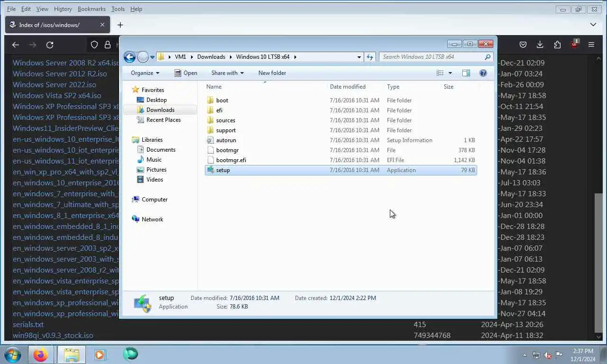The height and width of the screenshot is (364, 607).
Task: Click Explorer forward navigation arrow
Action: (x=143, y=57)
